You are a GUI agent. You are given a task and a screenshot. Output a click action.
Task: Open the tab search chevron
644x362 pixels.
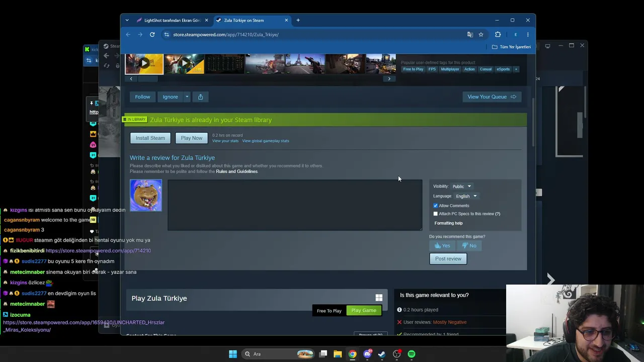point(127,20)
